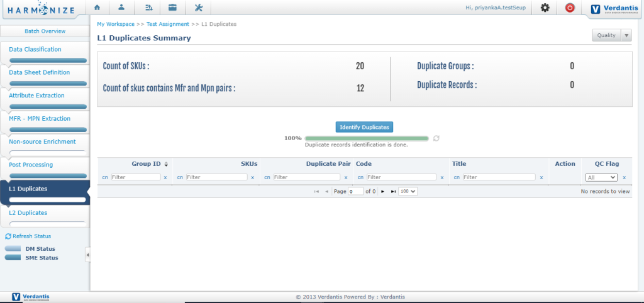644x303 pixels.
Task: Go to the Home icon in top toolbar
Action: point(97,8)
